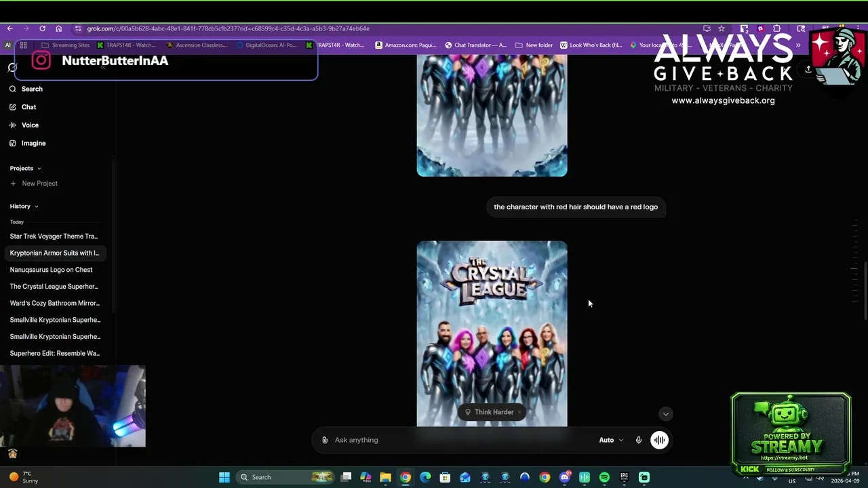Start voice mode with waveform button
Image resolution: width=868 pixels, height=488 pixels.
(659, 440)
